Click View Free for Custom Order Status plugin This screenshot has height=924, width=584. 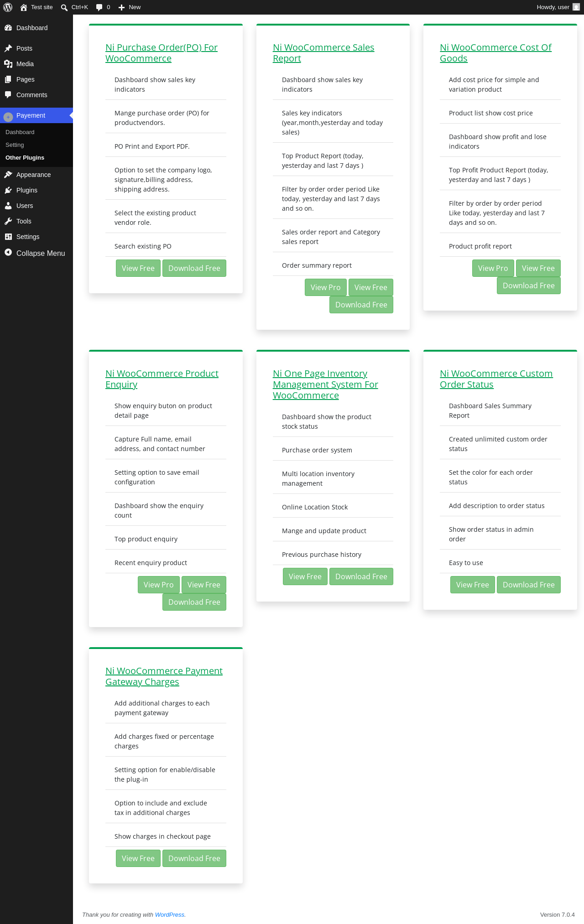pos(473,585)
